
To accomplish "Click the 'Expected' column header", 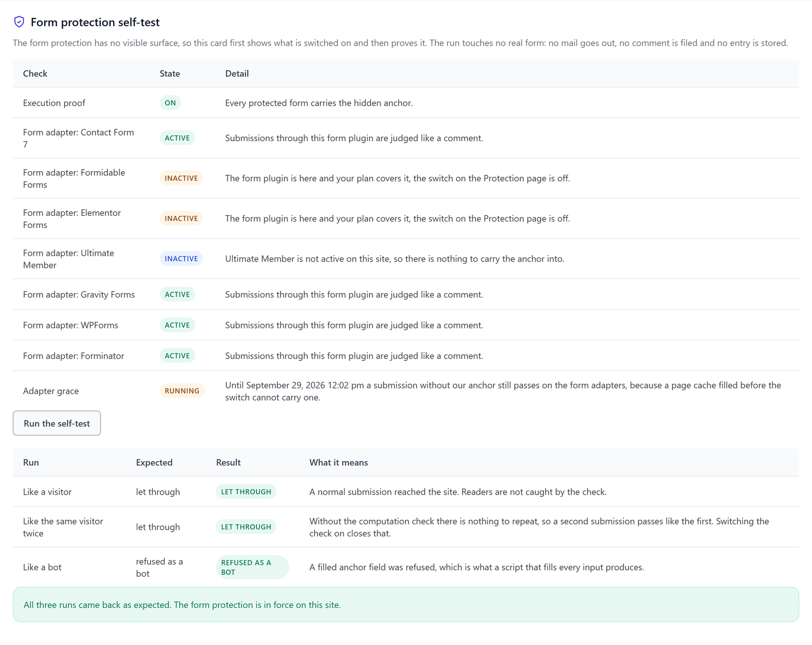I will (x=154, y=462).
